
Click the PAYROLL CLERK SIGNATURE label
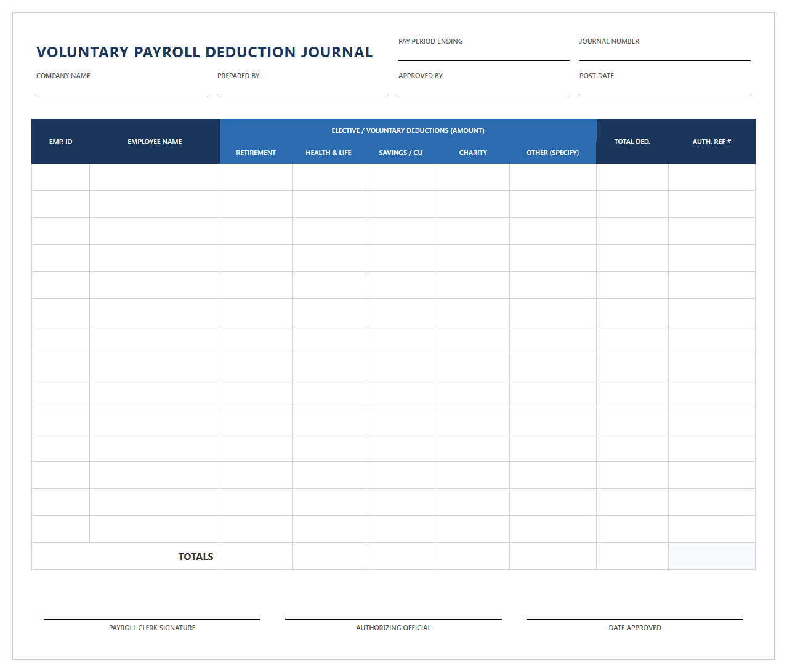click(x=152, y=628)
